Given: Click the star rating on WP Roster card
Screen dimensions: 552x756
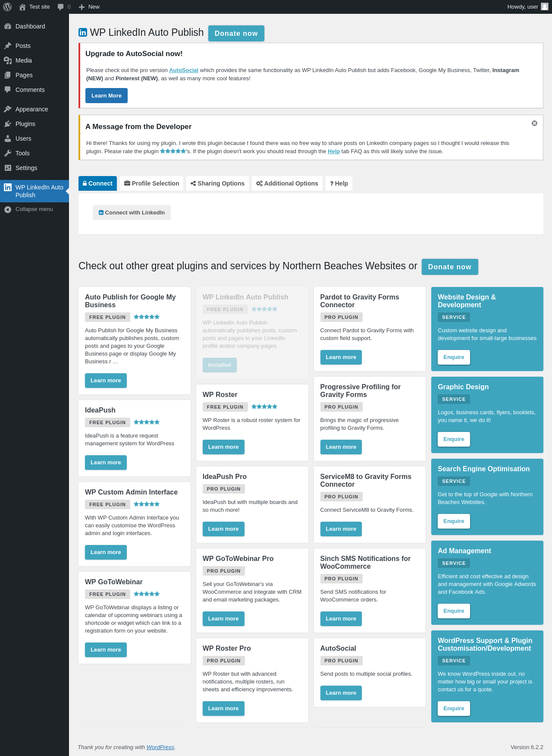Looking at the screenshot, I should pyautogui.click(x=264, y=406).
